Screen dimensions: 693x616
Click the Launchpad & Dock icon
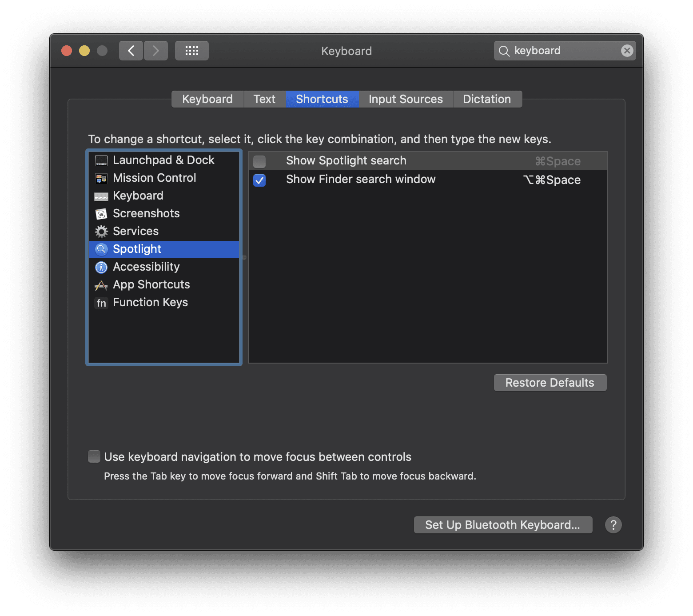click(x=101, y=160)
